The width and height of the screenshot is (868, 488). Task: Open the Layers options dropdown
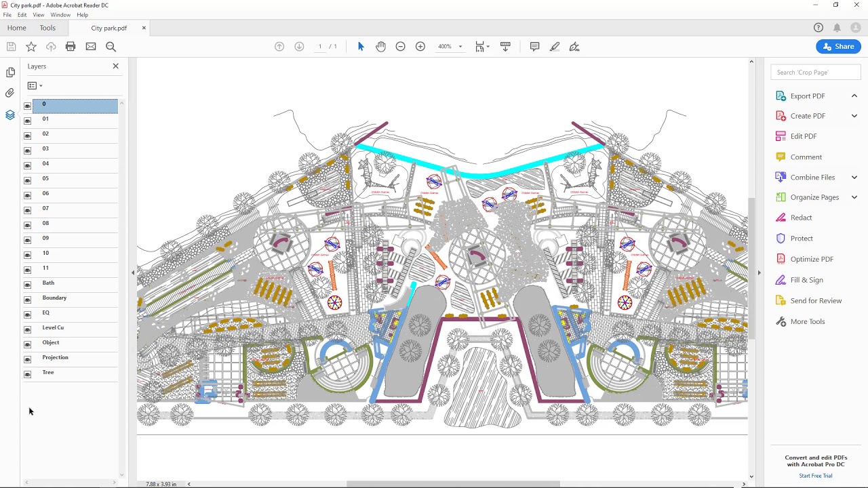[35, 85]
